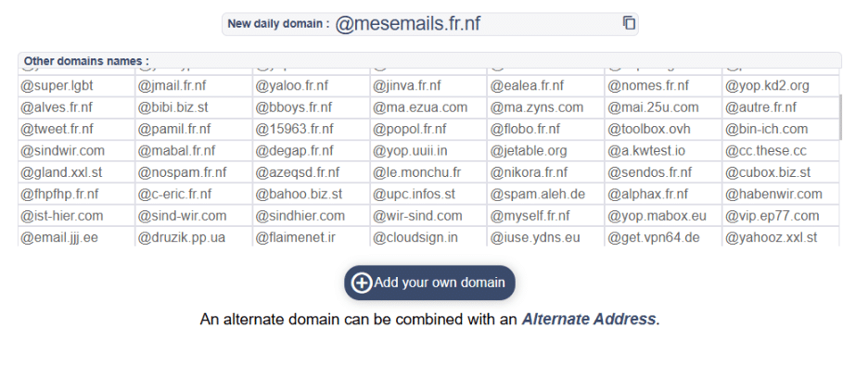Choose the @get.vpn64.de domain
The image size is (868, 378).
(653, 237)
